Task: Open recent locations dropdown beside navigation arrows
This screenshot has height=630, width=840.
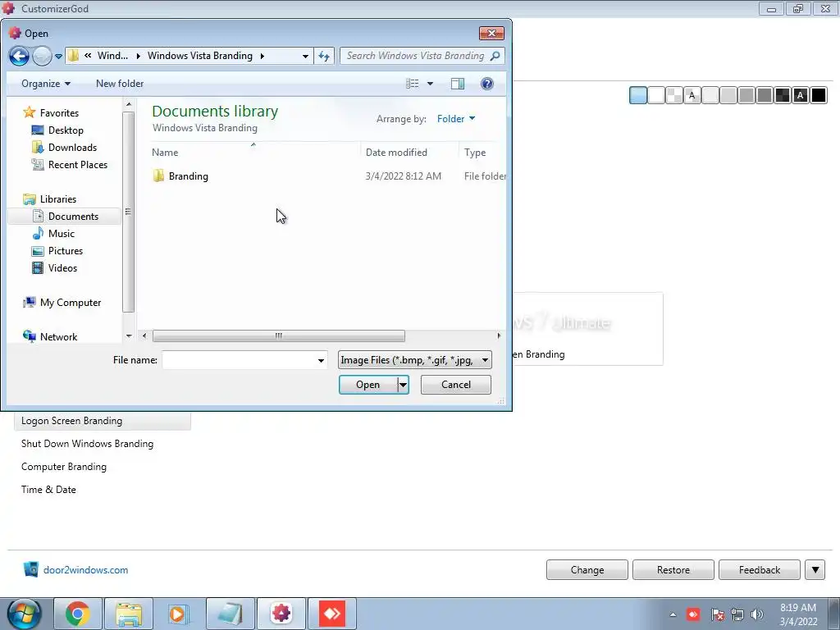Action: pyautogui.click(x=58, y=57)
